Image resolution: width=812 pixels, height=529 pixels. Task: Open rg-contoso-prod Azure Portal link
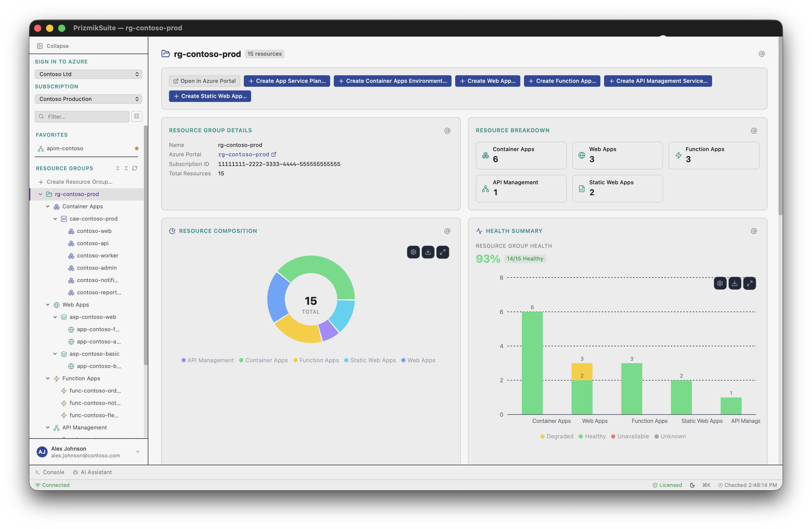pyautogui.click(x=247, y=154)
